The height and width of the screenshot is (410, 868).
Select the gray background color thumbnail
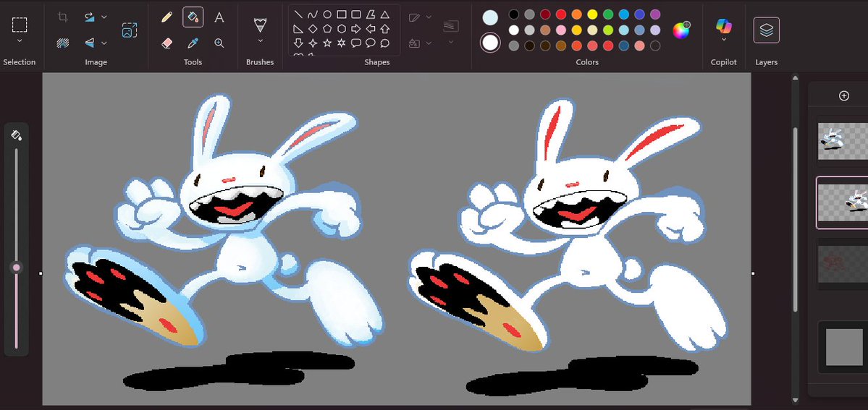coord(844,347)
